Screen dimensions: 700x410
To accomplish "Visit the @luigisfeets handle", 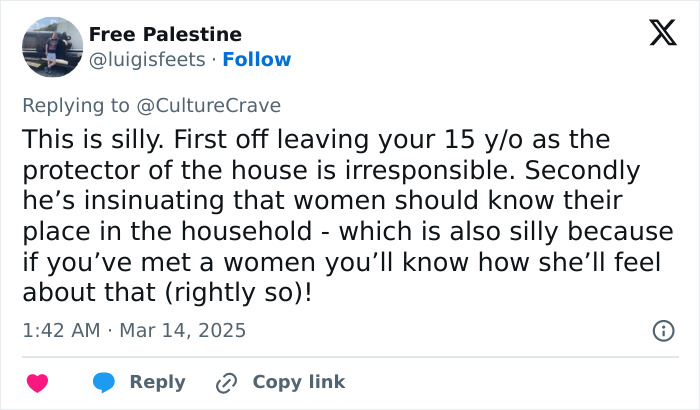I will [150, 59].
